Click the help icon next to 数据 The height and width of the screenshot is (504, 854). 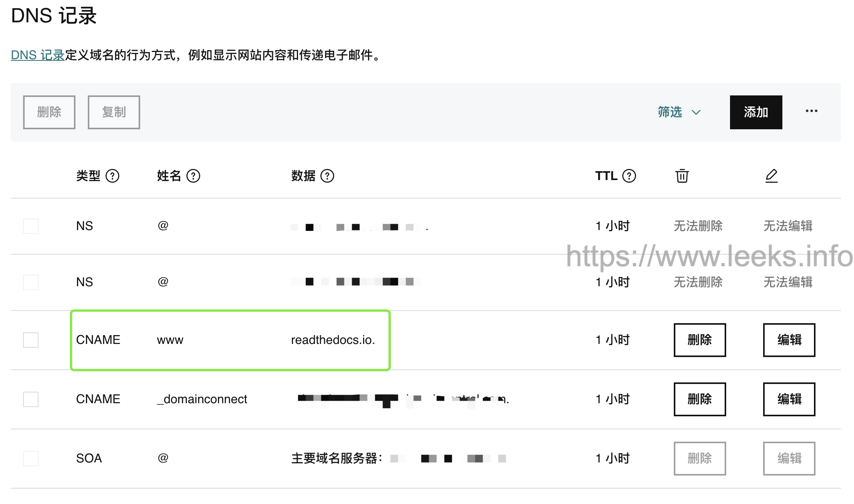[327, 176]
